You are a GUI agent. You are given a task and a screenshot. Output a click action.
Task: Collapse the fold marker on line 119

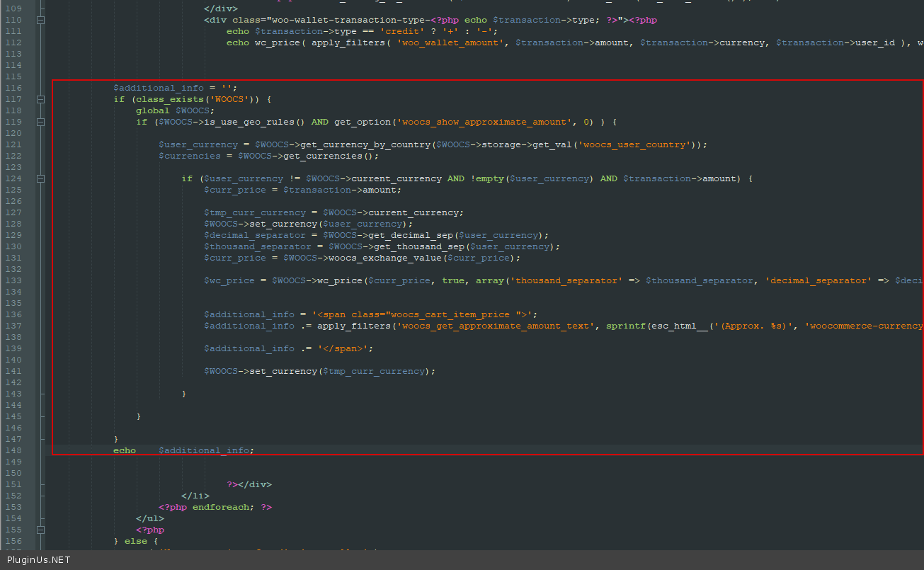[x=40, y=122]
